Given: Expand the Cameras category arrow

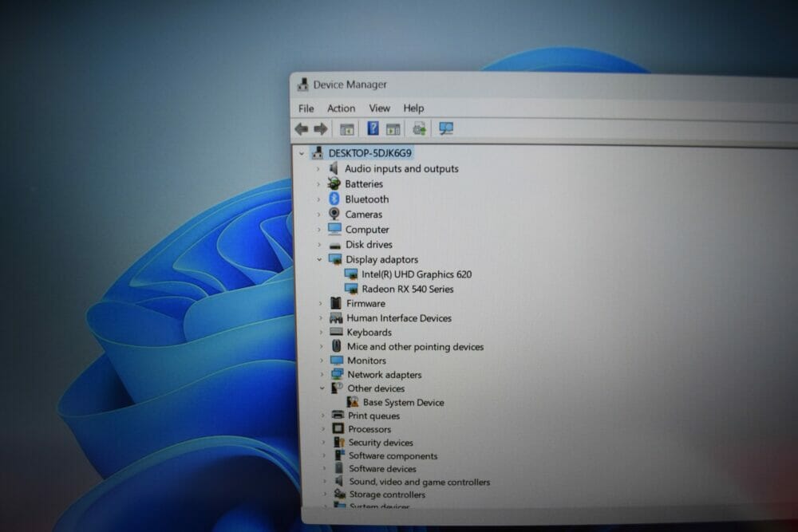Looking at the screenshot, I should (319, 214).
